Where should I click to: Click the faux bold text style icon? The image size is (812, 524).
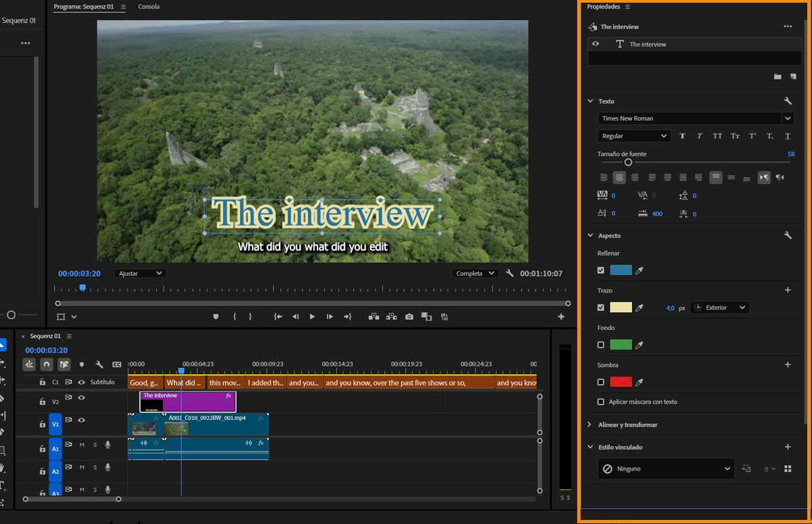[682, 136]
